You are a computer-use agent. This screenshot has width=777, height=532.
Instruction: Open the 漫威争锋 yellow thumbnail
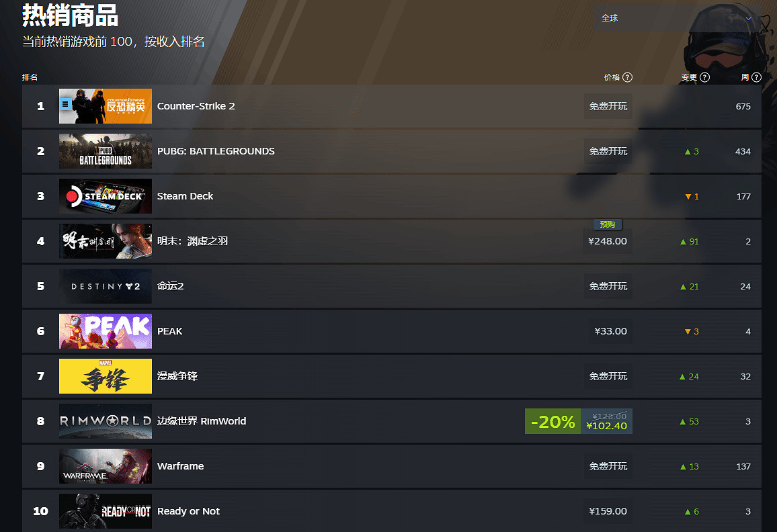(x=105, y=376)
